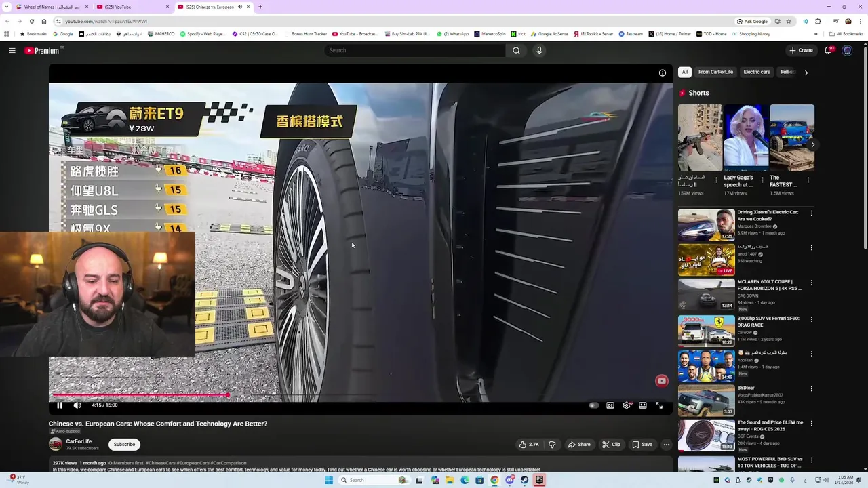Open Windows Start menu
Screen dimensions: 868x488
point(329,480)
